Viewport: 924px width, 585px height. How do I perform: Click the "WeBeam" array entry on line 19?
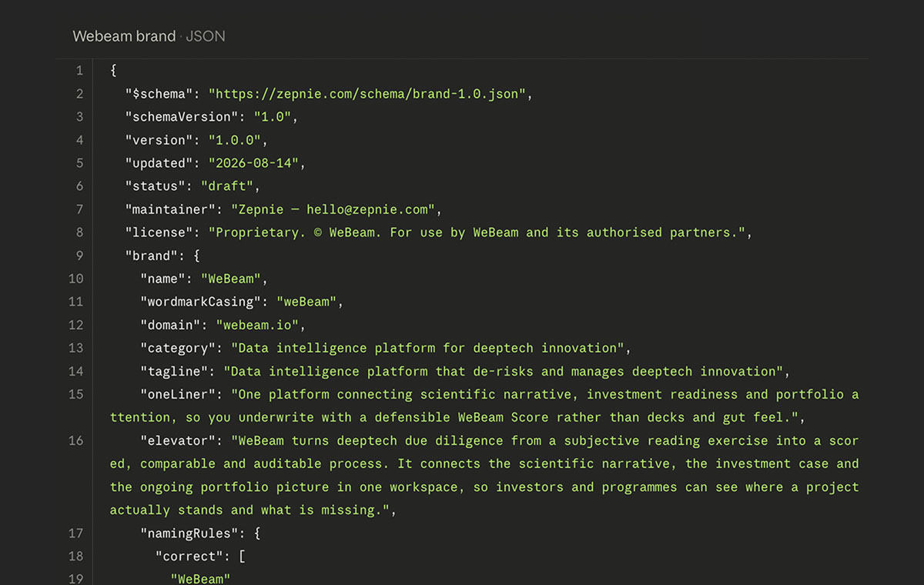201,579
